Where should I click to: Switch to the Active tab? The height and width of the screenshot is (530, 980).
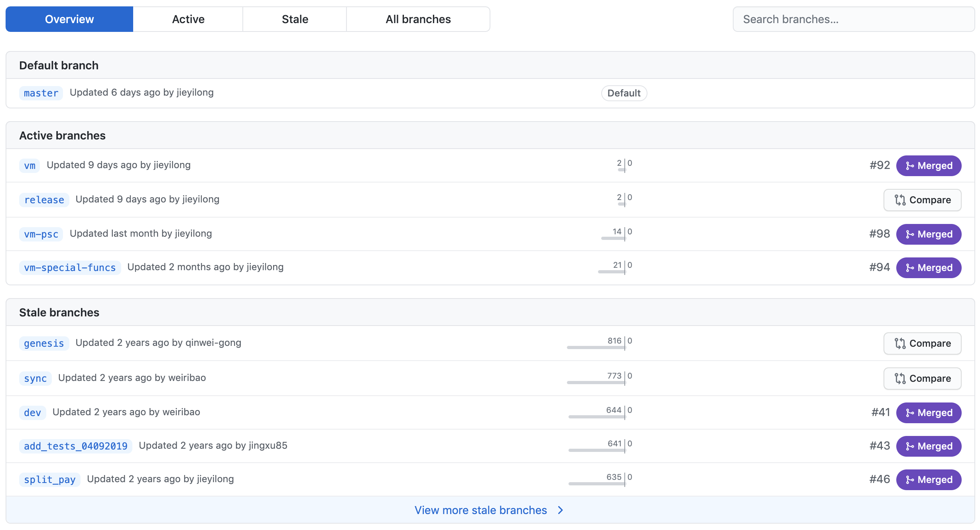coord(188,19)
